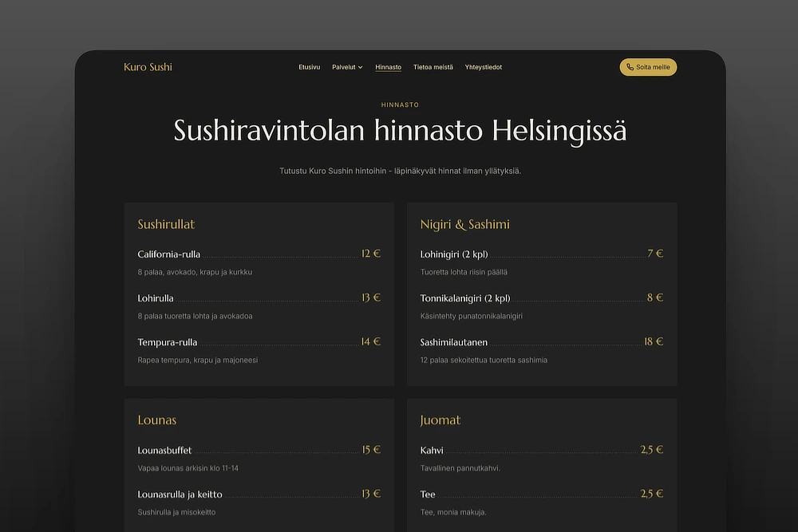The height and width of the screenshot is (532, 798).
Task: Click the California-rulla item name
Action: pos(168,254)
